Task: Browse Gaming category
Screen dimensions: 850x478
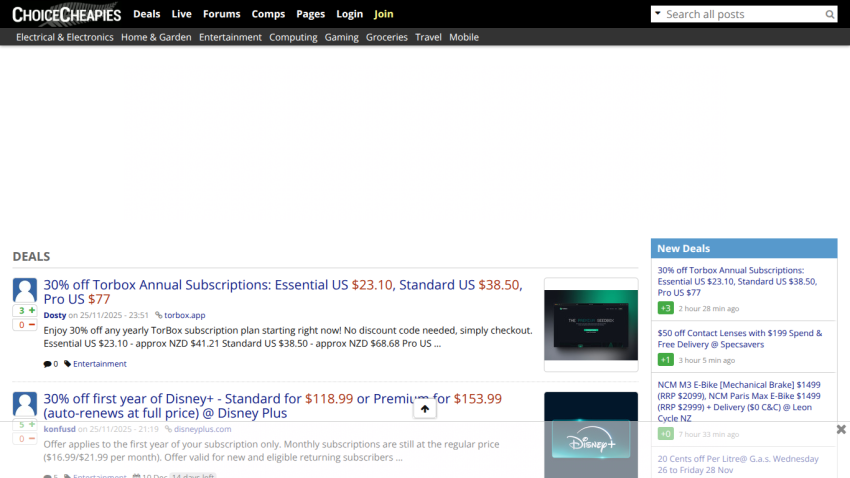Action: (x=342, y=37)
